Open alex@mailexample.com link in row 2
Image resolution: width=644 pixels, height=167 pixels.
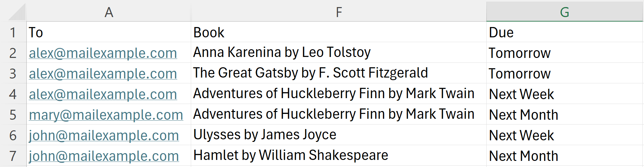103,53
